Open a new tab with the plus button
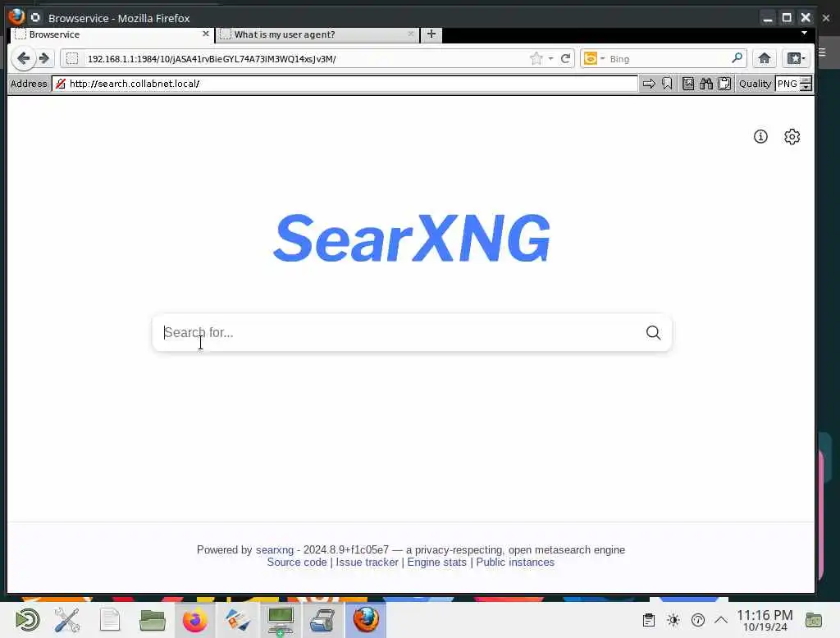 click(431, 34)
